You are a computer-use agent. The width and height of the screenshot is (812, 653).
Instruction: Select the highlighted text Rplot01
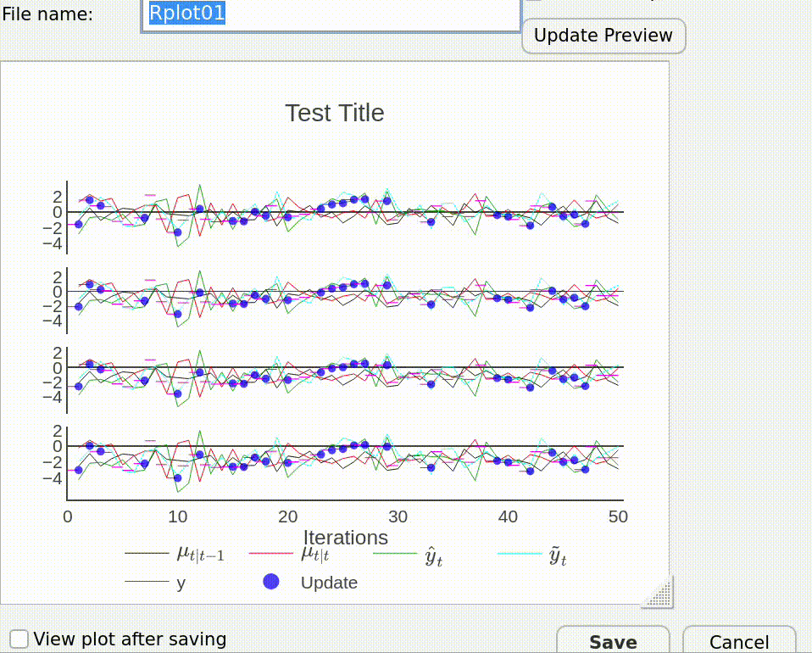tap(186, 13)
